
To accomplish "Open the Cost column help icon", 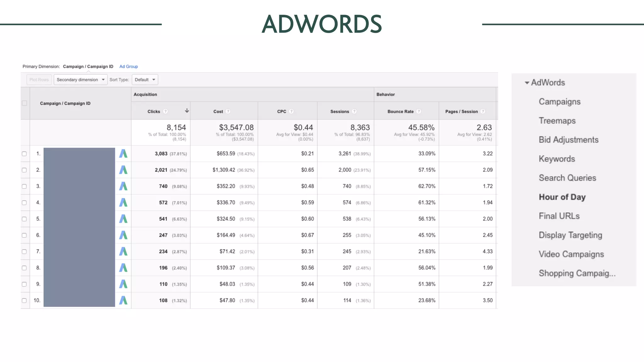I will 228,111.
